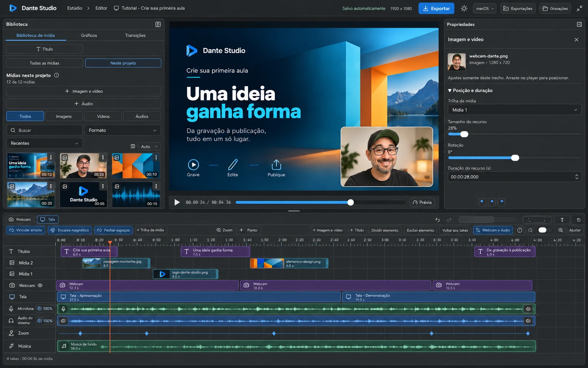Click the Exportar button

pos(436,8)
